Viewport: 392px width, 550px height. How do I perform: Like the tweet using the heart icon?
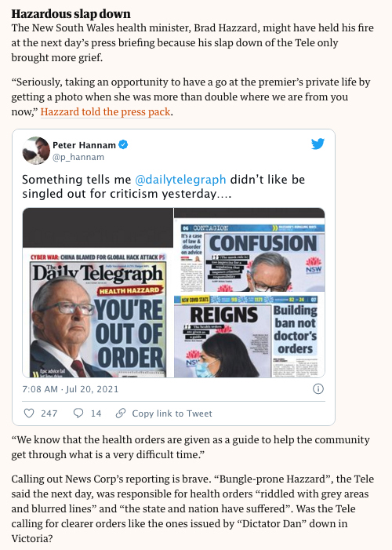tap(29, 413)
